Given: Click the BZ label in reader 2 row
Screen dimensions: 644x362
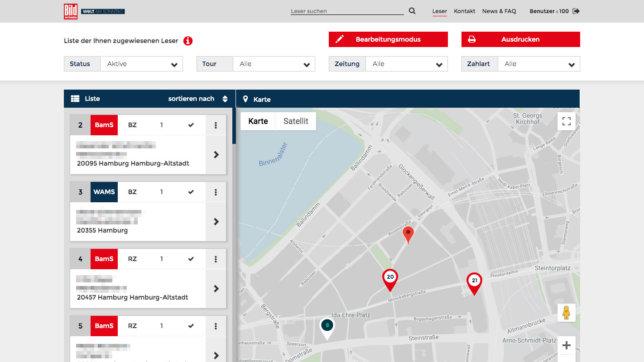Looking at the screenshot, I should point(132,125).
